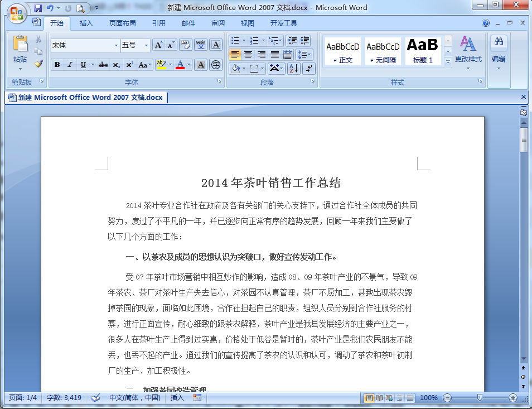532x409 pixels.
Task: Click the vertical scrollbar thumb
Action: coord(524,140)
